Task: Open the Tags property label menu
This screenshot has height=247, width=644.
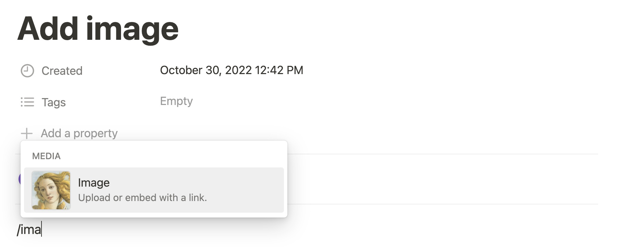Action: click(x=53, y=102)
